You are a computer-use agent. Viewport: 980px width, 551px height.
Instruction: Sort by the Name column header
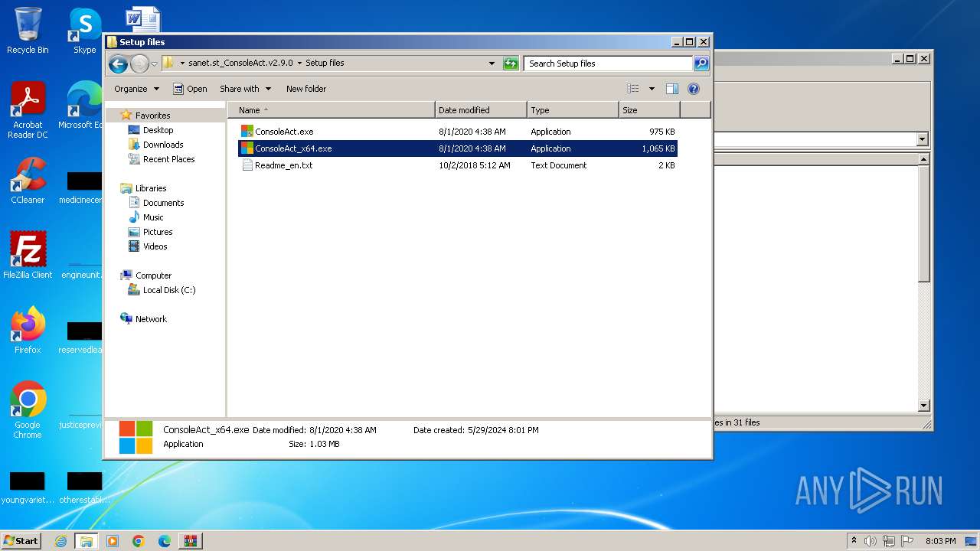click(332, 110)
